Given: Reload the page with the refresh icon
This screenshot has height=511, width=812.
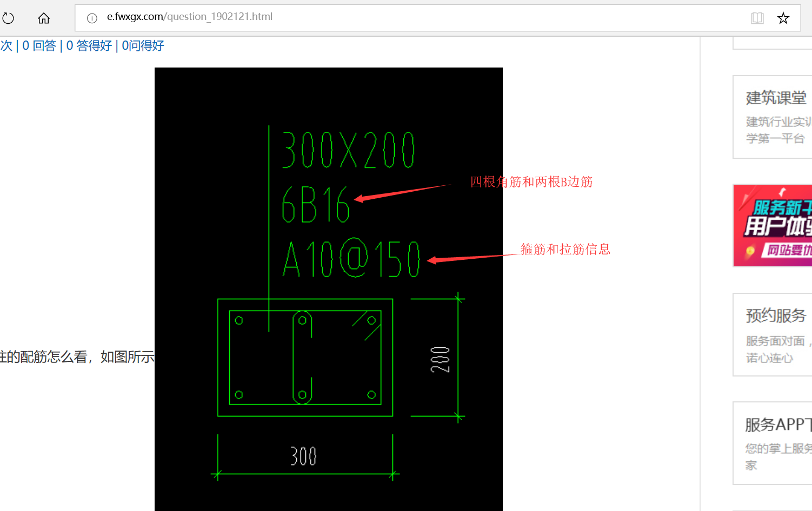Looking at the screenshot, I should click(8, 18).
